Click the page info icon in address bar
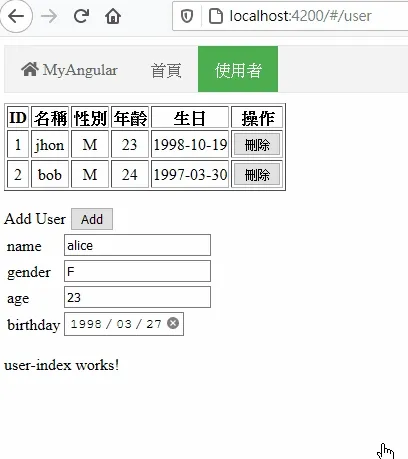Viewport: 408px width, 459px height. pyautogui.click(x=216, y=16)
